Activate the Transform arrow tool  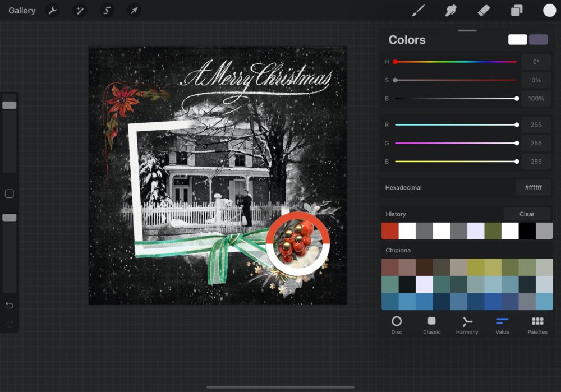tap(134, 11)
